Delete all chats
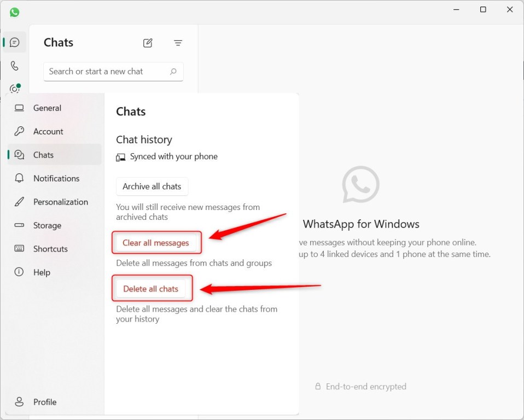Viewport: 524px width, 420px height. 152,288
